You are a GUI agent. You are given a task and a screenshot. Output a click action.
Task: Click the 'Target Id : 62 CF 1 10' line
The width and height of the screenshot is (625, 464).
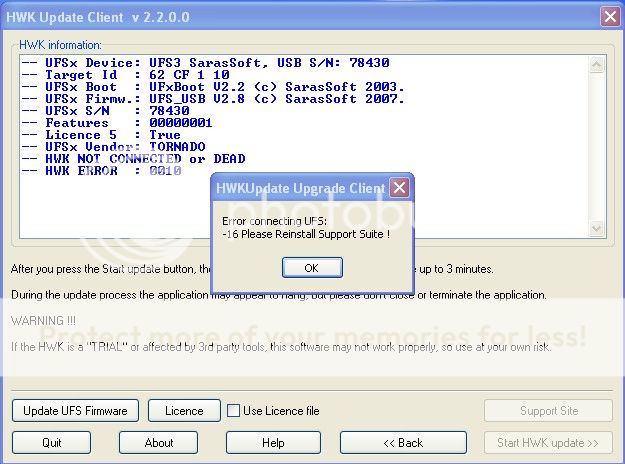126,75
